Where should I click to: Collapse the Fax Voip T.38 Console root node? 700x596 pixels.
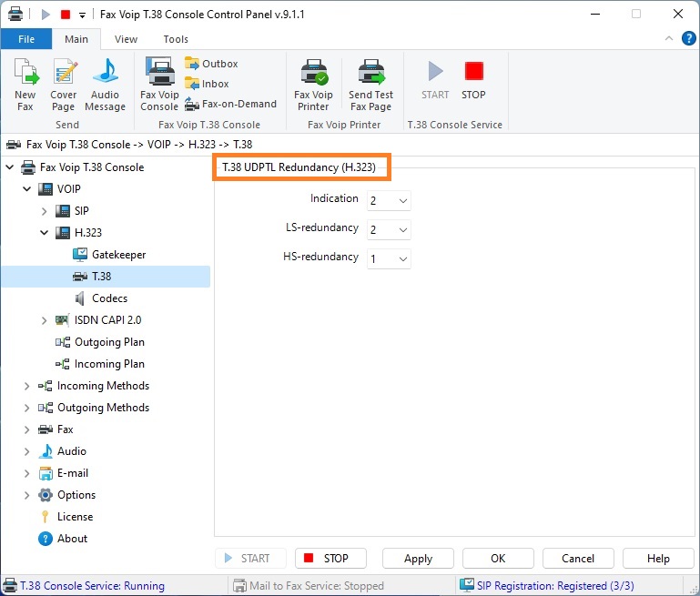(10, 167)
